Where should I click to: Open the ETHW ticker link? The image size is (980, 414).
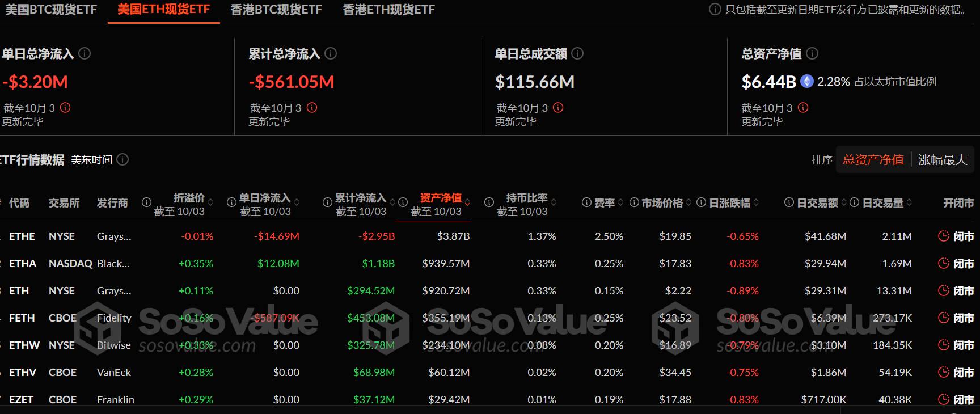[24, 345]
